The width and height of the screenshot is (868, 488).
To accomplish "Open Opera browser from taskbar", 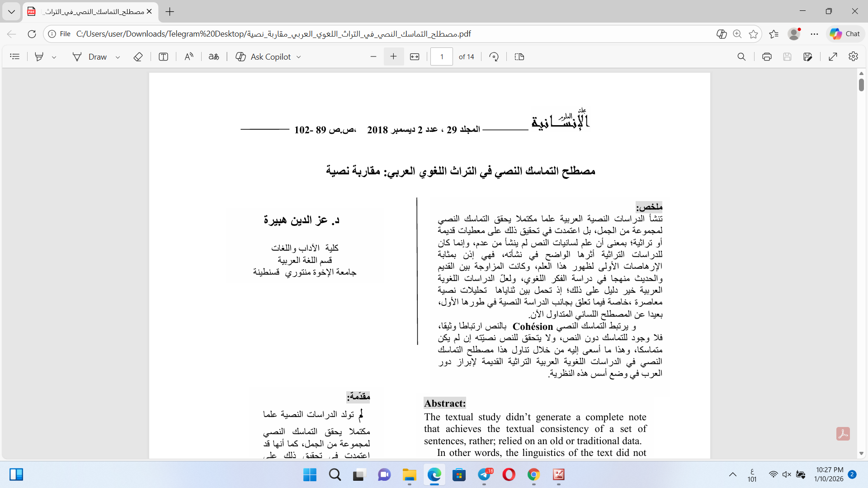I will (x=509, y=475).
